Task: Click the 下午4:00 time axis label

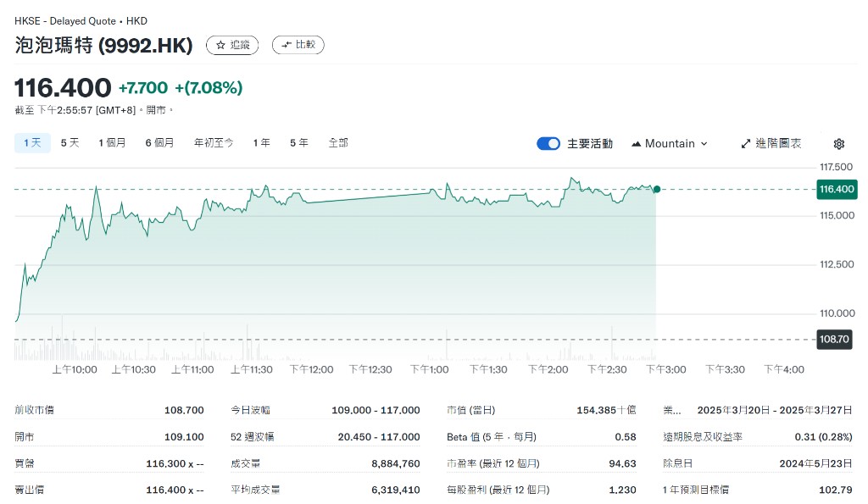Action: [x=784, y=369]
